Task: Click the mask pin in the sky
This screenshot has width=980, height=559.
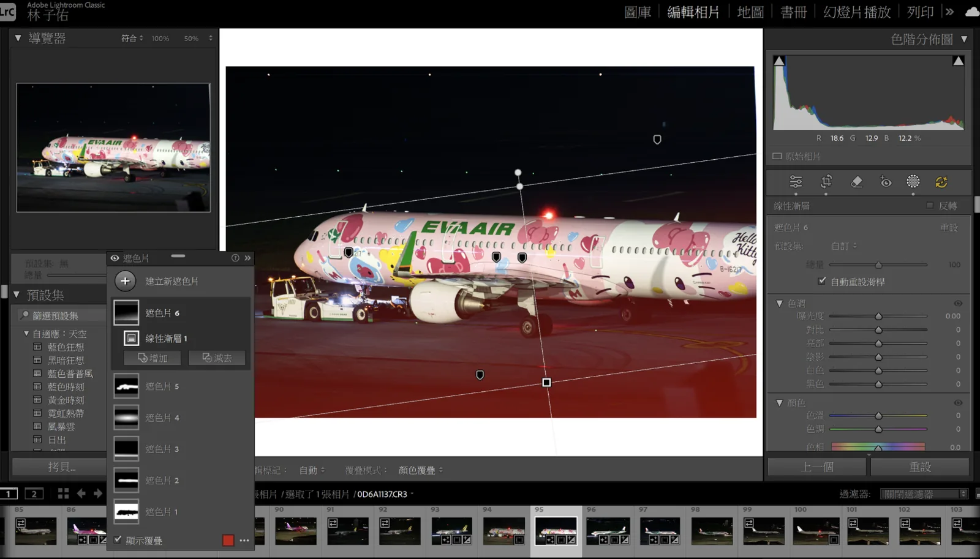Action: [657, 140]
